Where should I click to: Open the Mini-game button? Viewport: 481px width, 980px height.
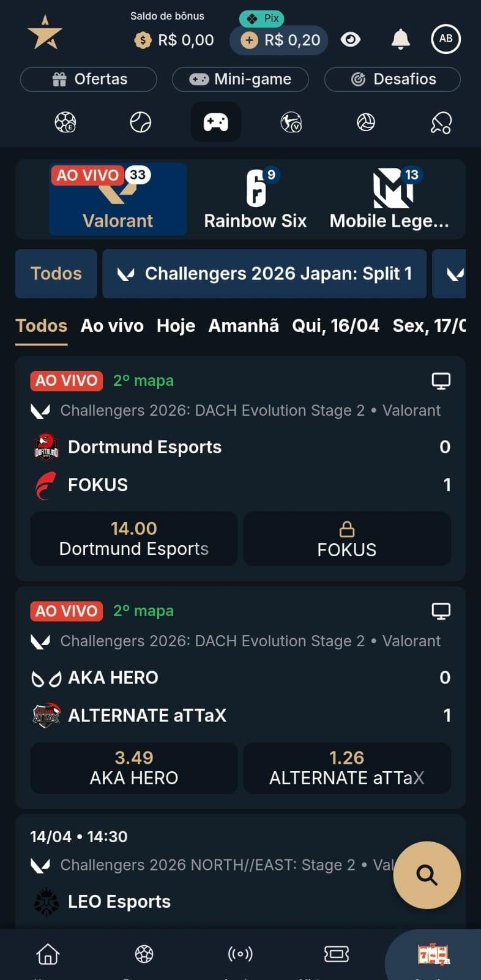point(240,79)
